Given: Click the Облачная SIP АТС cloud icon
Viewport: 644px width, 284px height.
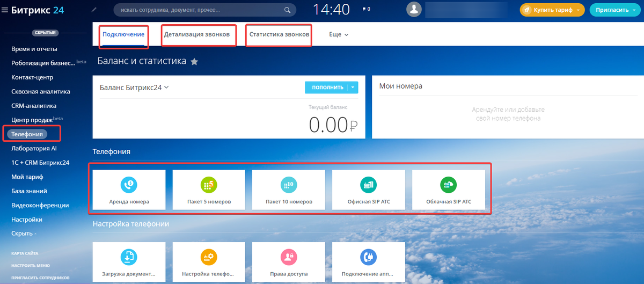Looking at the screenshot, I should [448, 184].
